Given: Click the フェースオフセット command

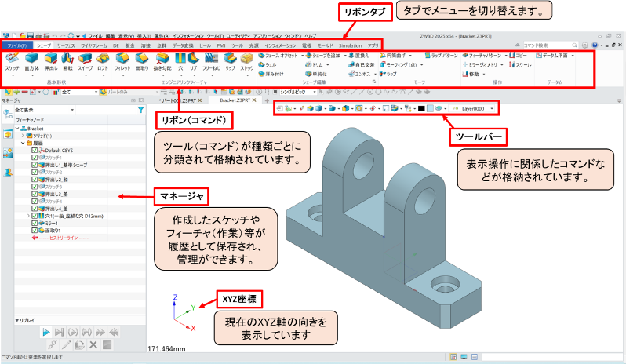Looking at the screenshot, I should coord(278,56).
